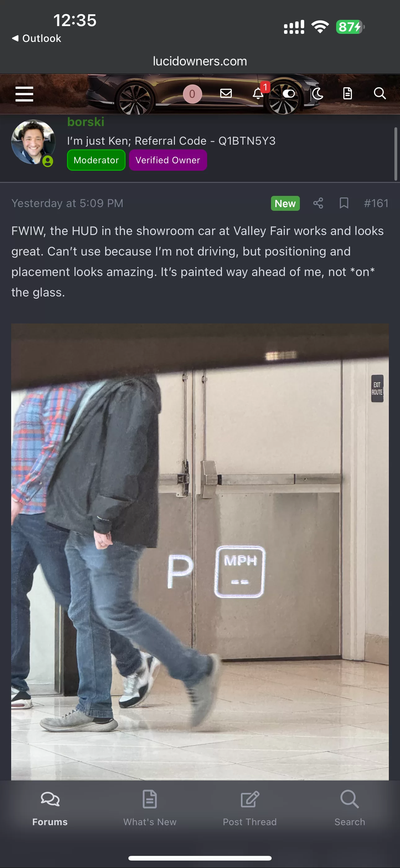View borski's avatar picture
400x868 pixels.
click(33, 142)
